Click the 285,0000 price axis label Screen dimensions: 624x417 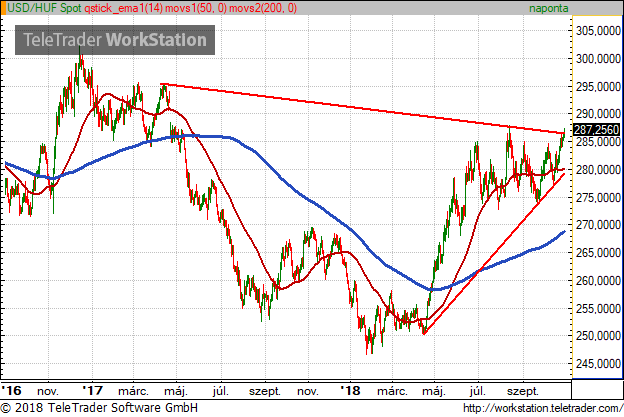[598, 142]
